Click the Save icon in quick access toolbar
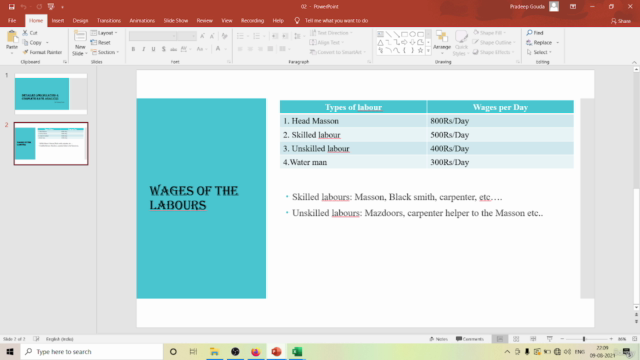 pos(11,7)
